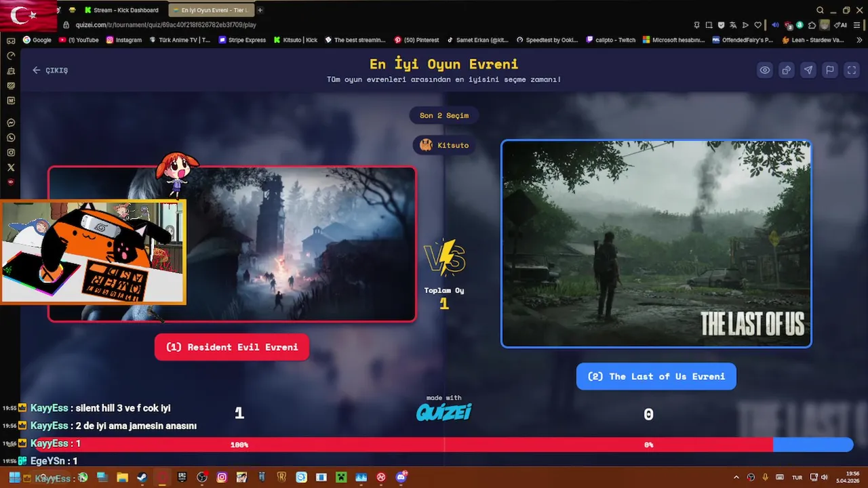Image resolution: width=868 pixels, height=488 pixels.
Task: Click the snapshot capture icon in toolbar
Action: coord(709,25)
